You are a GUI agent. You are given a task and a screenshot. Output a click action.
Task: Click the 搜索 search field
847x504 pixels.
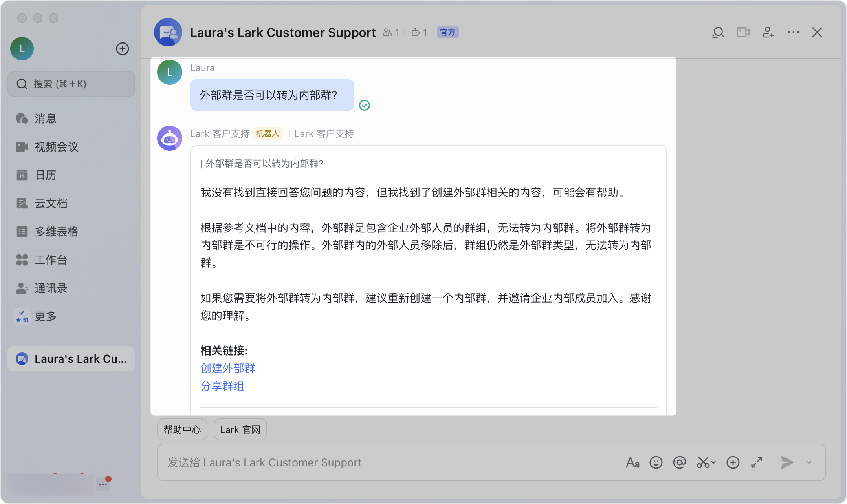coord(71,84)
